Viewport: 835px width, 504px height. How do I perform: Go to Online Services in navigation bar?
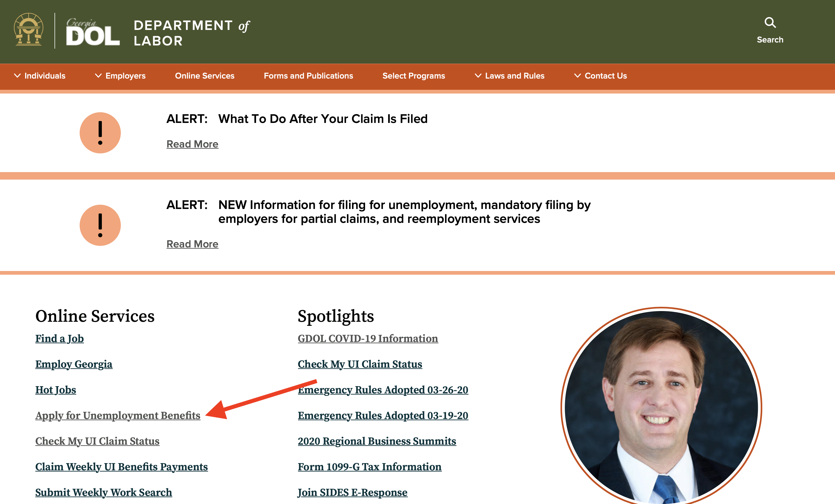click(x=205, y=76)
